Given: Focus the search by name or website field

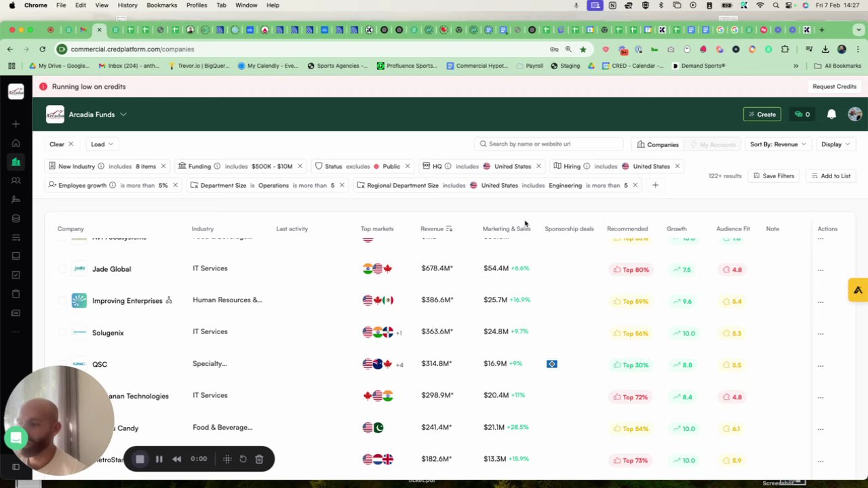Looking at the screenshot, I should coord(549,144).
